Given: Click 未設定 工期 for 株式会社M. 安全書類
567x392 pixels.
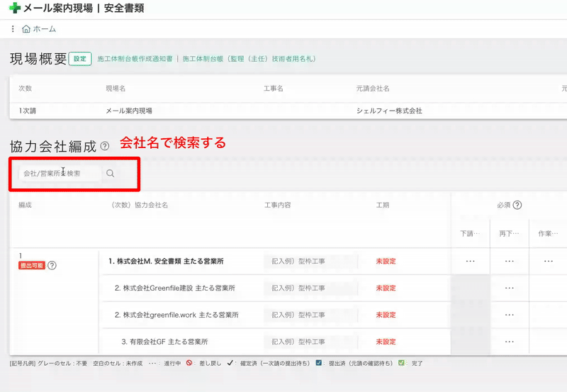Looking at the screenshot, I should (x=386, y=261).
